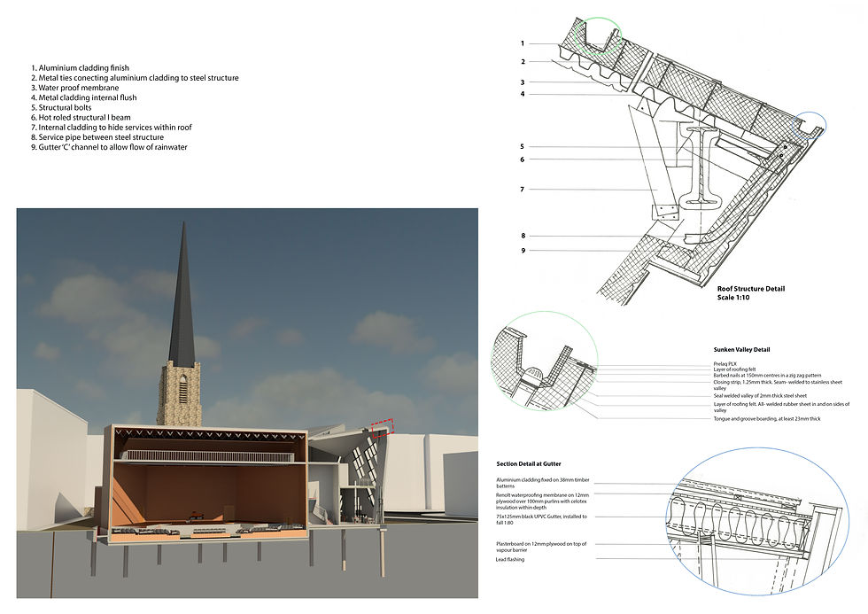The image size is (868, 614).
Task: Click "7. Internal cladding to hide services" line
Action: tap(112, 128)
